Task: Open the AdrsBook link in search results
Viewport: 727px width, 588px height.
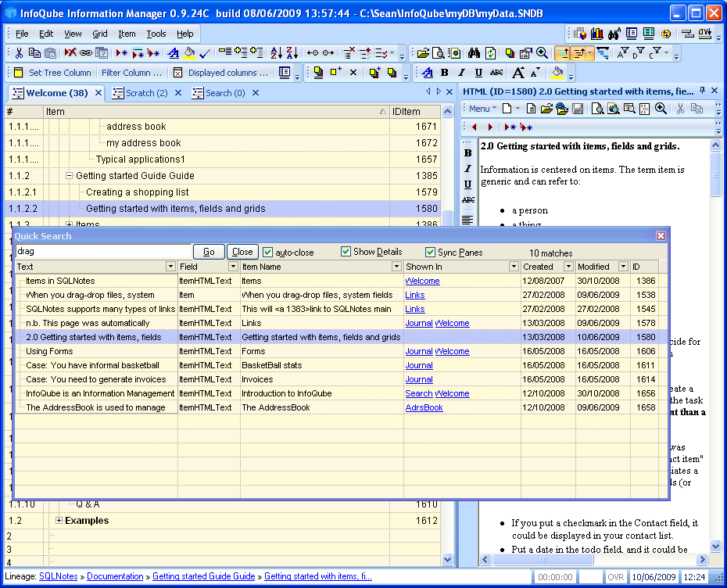Action: tap(424, 407)
